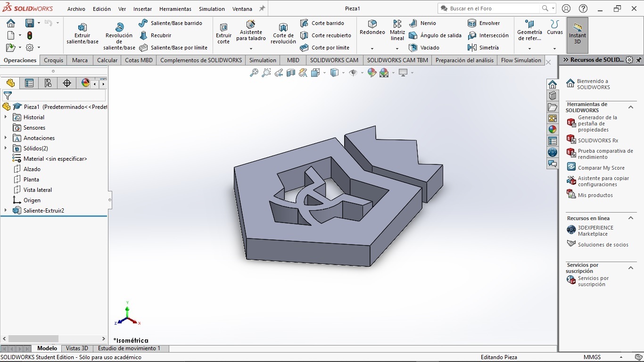Image resolution: width=644 pixels, height=362 pixels.
Task: Open the Herramientas menu
Action: [175, 9]
